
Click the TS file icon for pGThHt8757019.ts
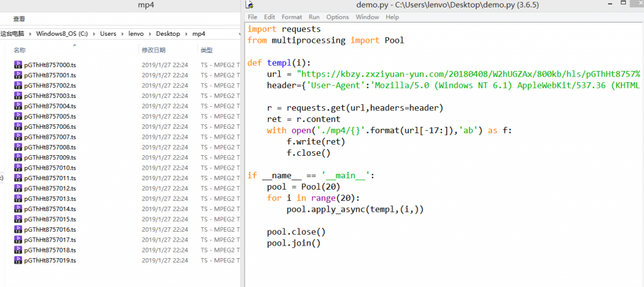pos(18,260)
